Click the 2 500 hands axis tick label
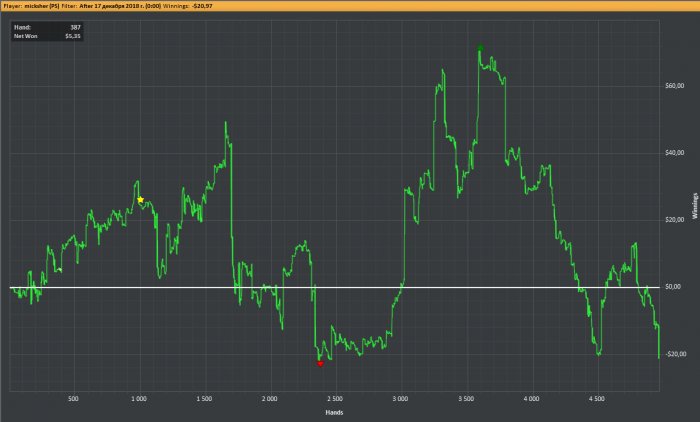Image resolution: width=700 pixels, height=422 pixels. click(x=335, y=399)
